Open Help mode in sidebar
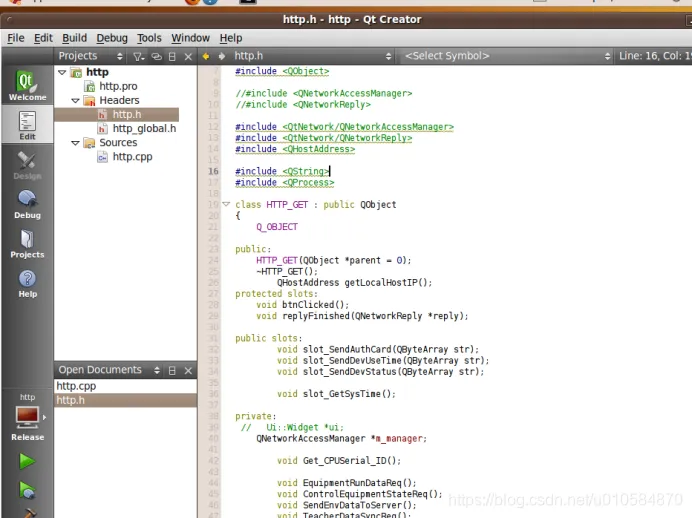This screenshot has height=518, width=692. pos(27,283)
